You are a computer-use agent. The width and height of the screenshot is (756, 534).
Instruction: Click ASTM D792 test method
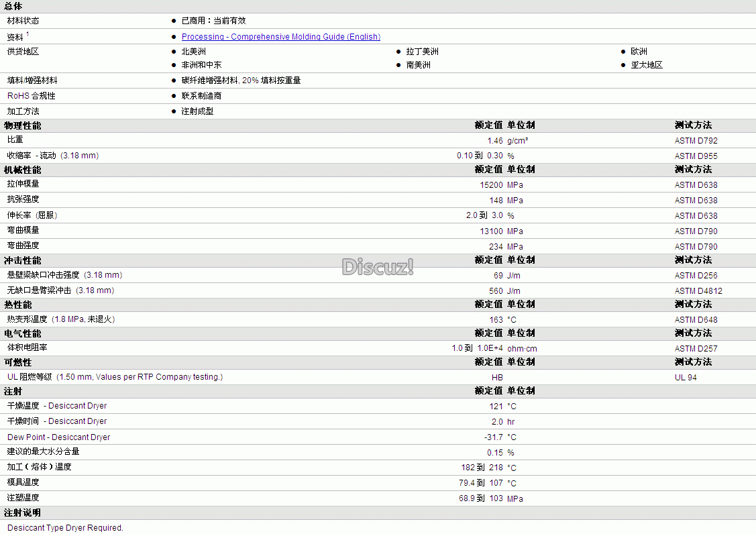696,141
